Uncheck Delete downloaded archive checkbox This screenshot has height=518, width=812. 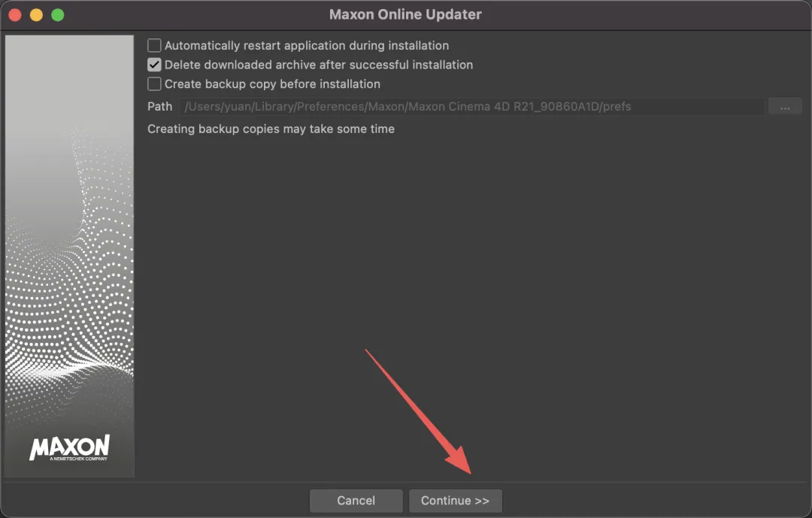154,65
